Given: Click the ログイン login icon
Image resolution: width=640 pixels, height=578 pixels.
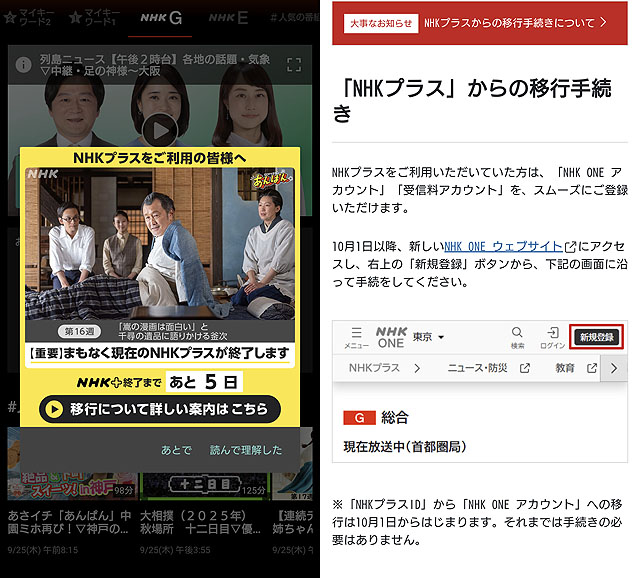Looking at the screenshot, I should [553, 338].
